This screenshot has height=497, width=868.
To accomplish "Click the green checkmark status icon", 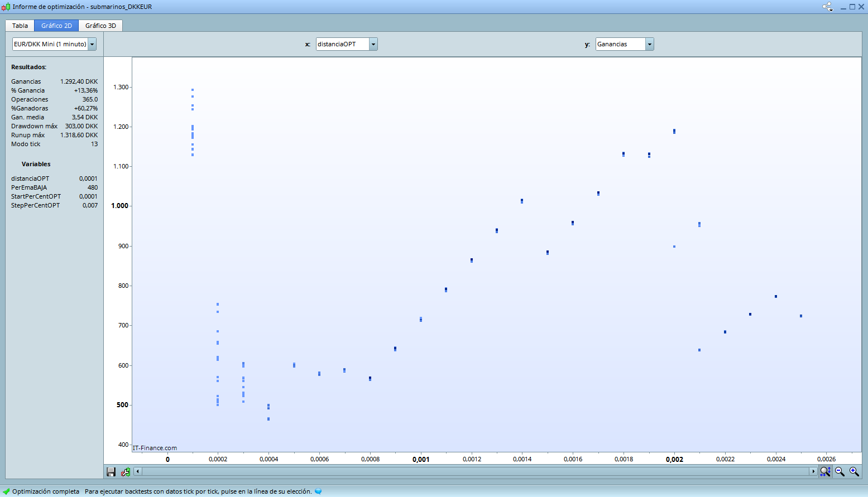I will (x=7, y=491).
